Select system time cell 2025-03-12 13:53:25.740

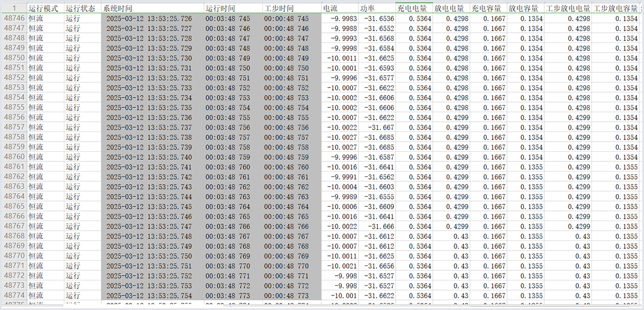149,157
